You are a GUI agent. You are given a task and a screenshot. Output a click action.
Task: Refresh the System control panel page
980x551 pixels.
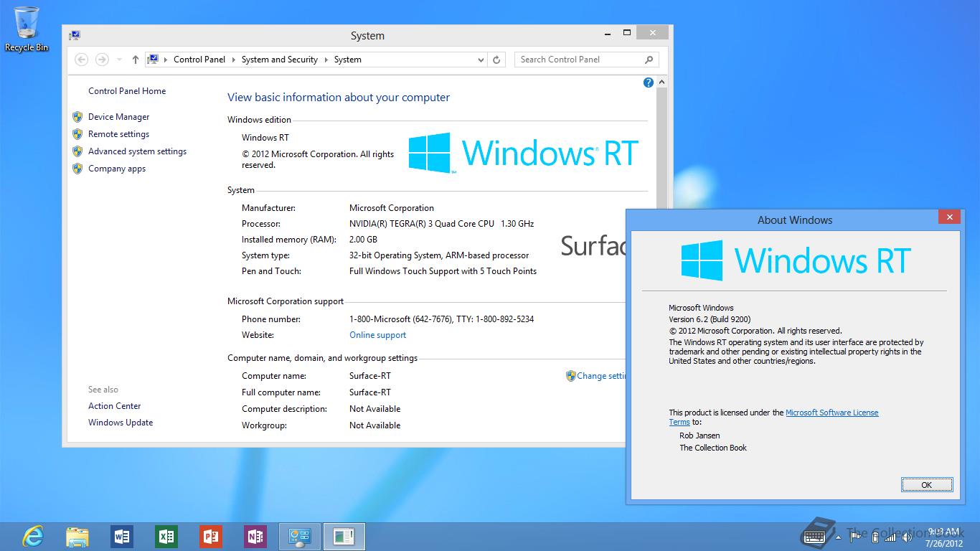point(496,60)
